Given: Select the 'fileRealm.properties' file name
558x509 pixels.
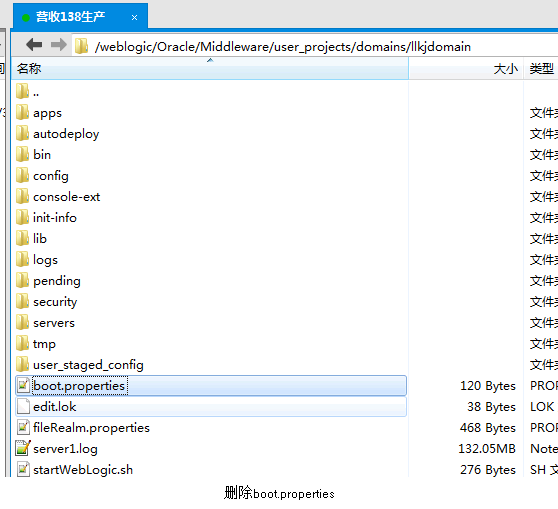Looking at the screenshot, I should click(91, 427).
